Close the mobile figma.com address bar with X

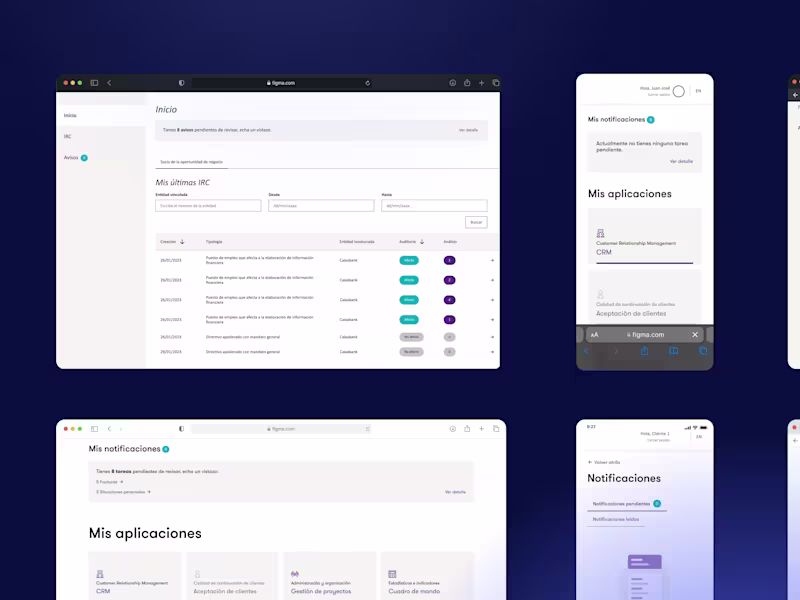point(695,335)
